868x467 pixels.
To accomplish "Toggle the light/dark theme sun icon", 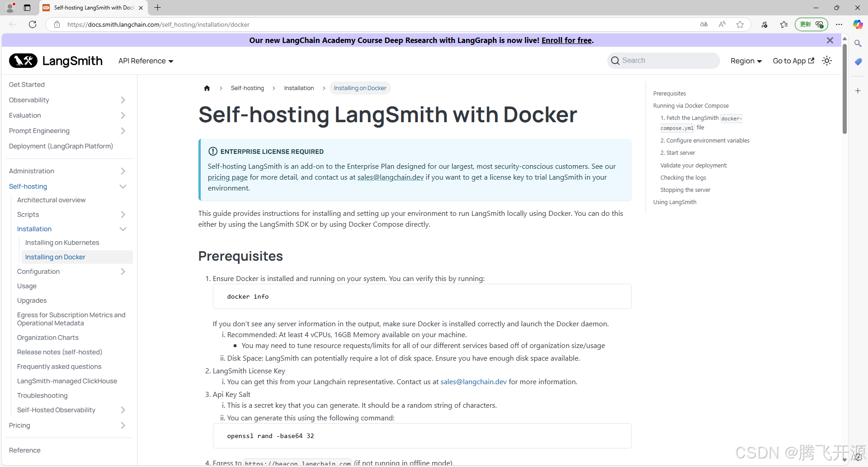I will click(x=827, y=61).
